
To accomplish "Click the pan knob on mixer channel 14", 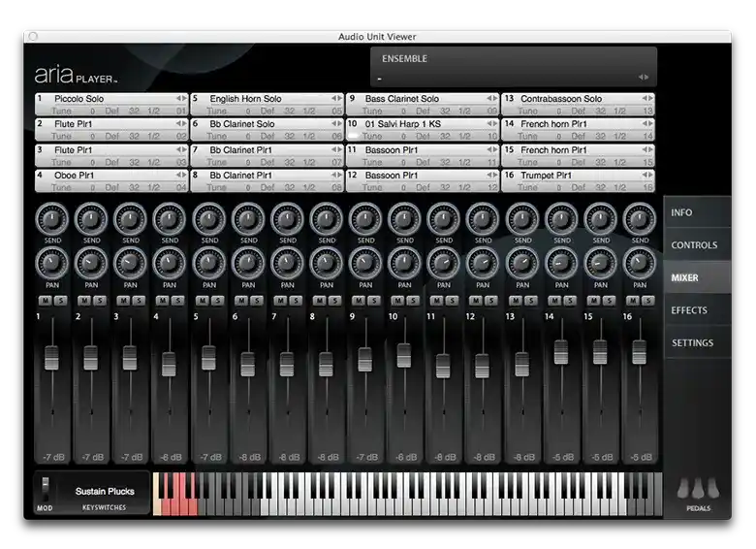I will (x=561, y=264).
